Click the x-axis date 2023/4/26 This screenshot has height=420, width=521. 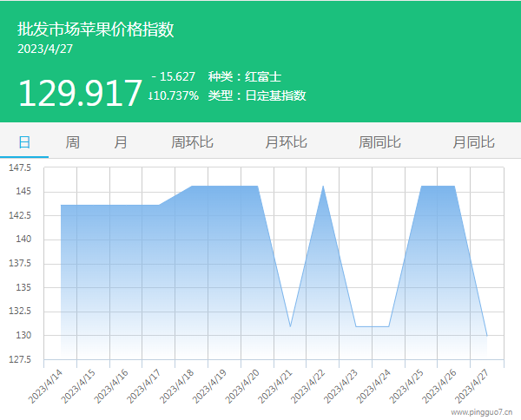(439, 387)
